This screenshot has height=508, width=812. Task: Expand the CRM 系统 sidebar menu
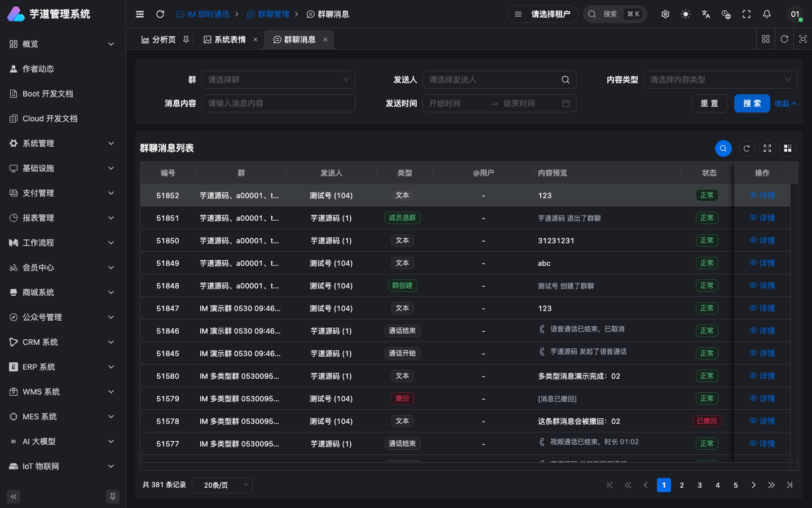tap(63, 342)
